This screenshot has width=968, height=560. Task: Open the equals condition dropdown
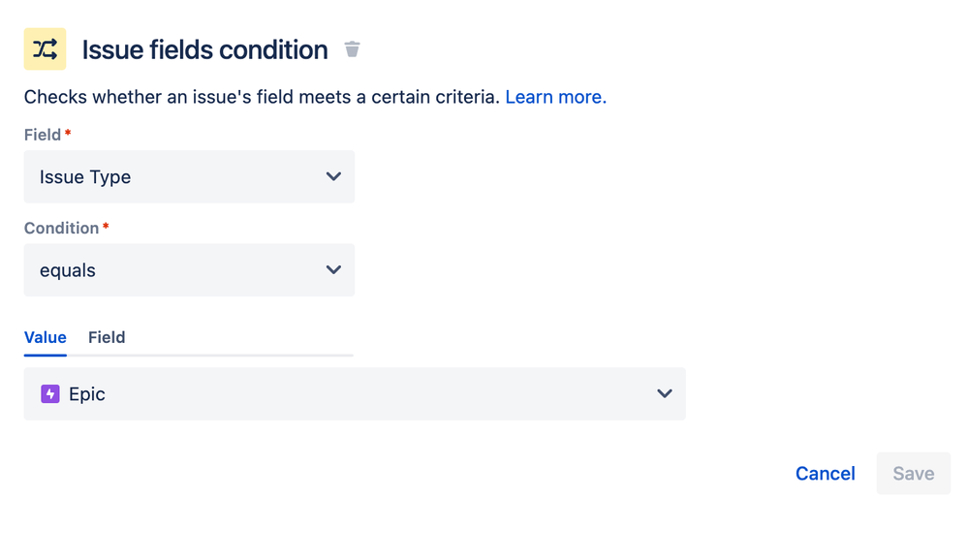[189, 269]
